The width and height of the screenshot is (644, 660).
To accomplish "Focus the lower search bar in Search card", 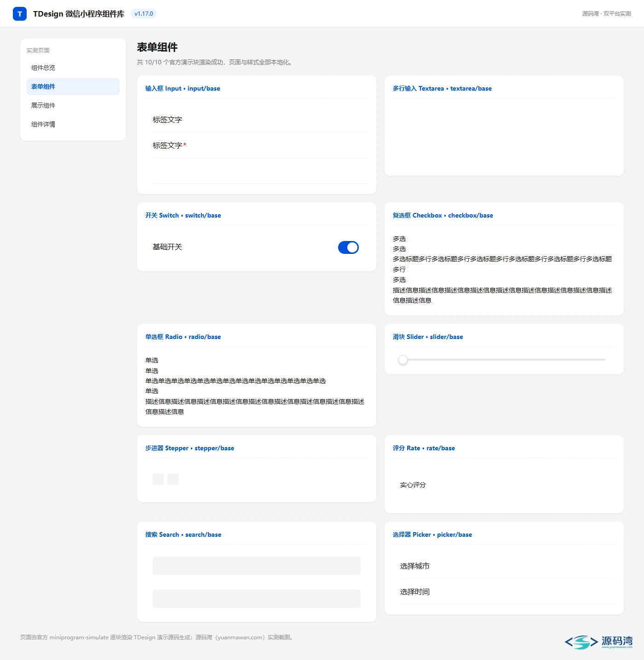I will pyautogui.click(x=257, y=599).
